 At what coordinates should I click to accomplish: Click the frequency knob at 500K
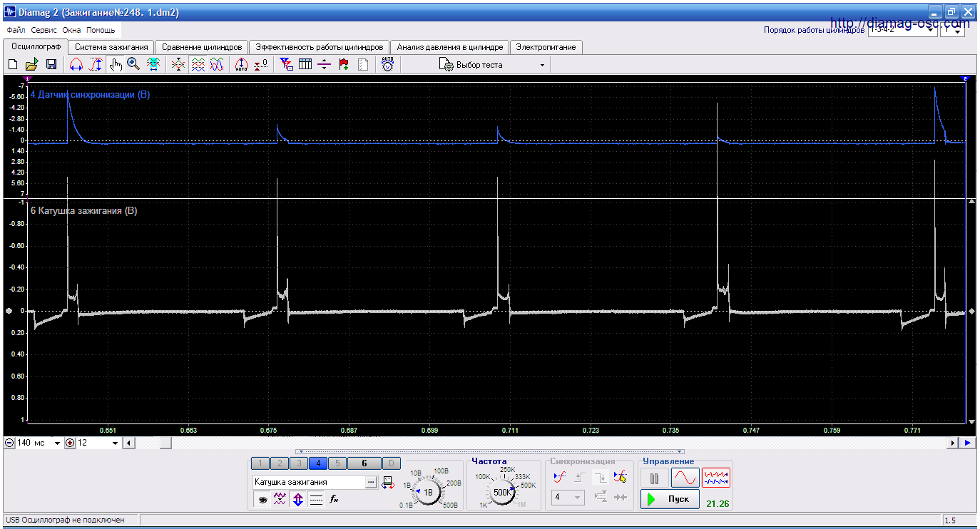[x=502, y=492]
